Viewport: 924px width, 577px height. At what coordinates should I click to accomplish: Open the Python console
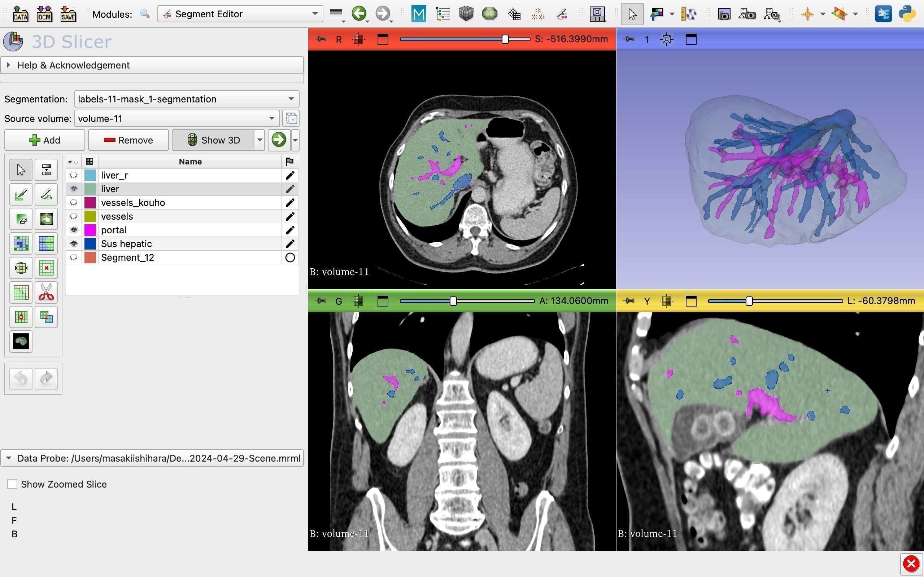(x=906, y=14)
